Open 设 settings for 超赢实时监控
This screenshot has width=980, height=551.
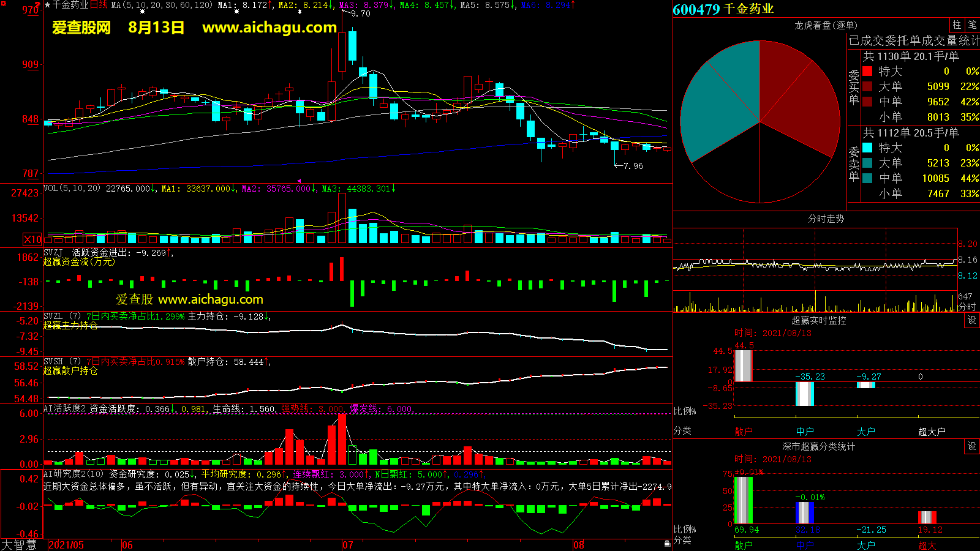coord(971,320)
